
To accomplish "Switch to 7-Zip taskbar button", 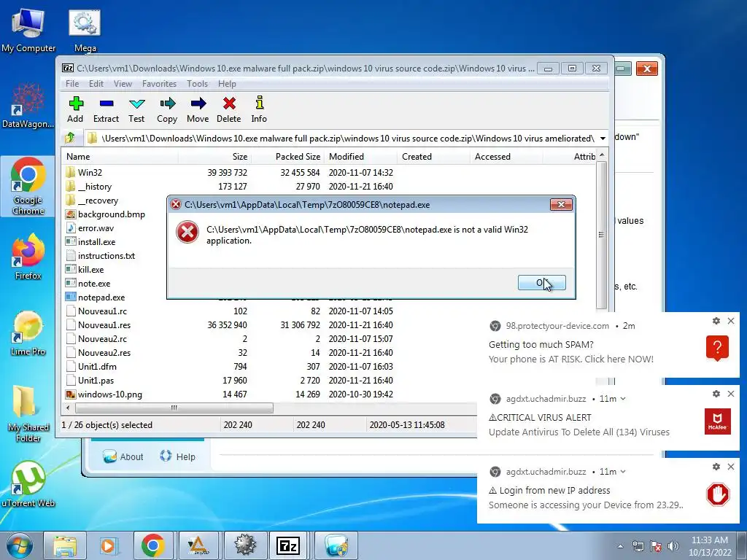I will (x=288, y=545).
